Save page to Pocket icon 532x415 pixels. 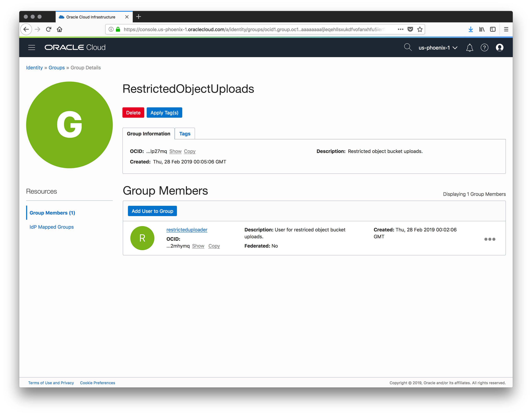[x=410, y=29]
